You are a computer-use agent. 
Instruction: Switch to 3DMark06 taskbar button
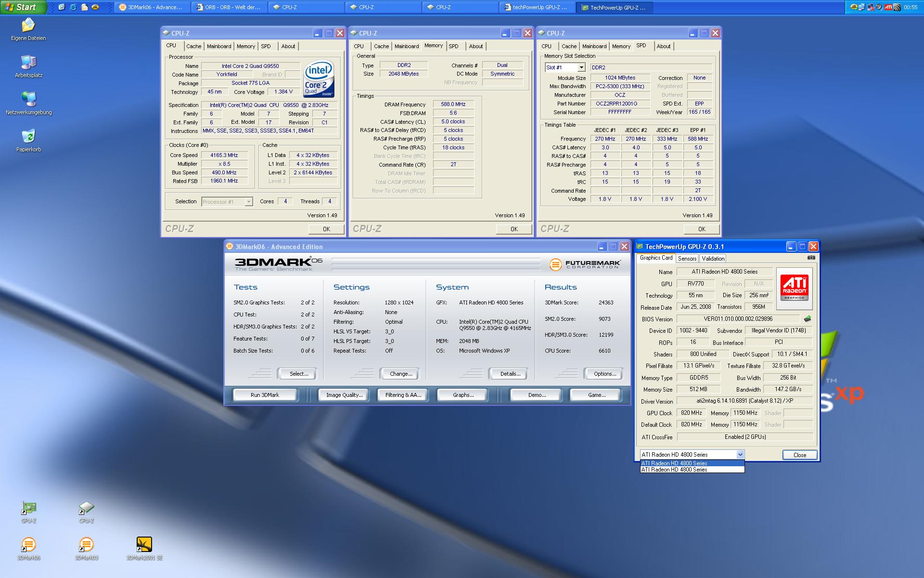[x=152, y=7]
